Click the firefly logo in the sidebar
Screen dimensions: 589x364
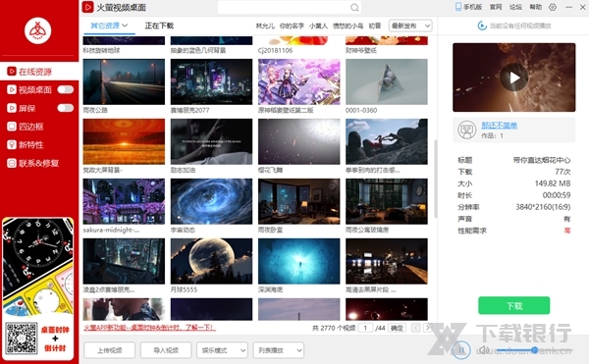pyautogui.click(x=37, y=30)
